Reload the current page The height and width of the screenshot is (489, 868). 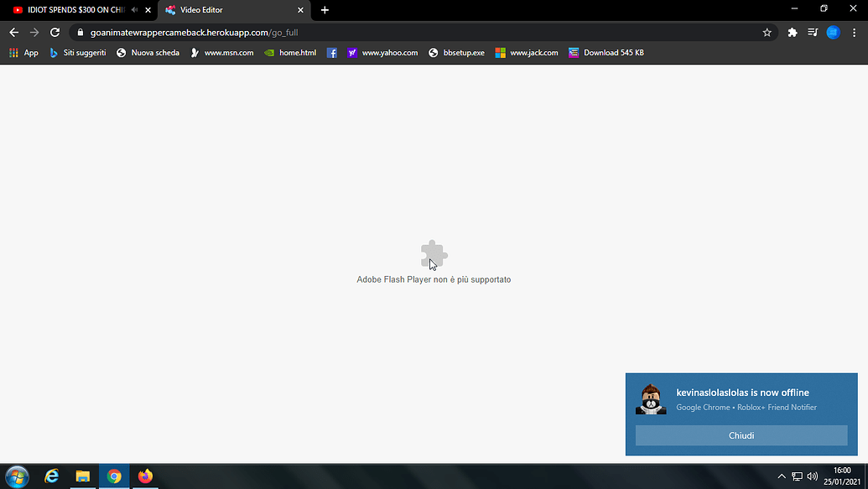pos(55,32)
